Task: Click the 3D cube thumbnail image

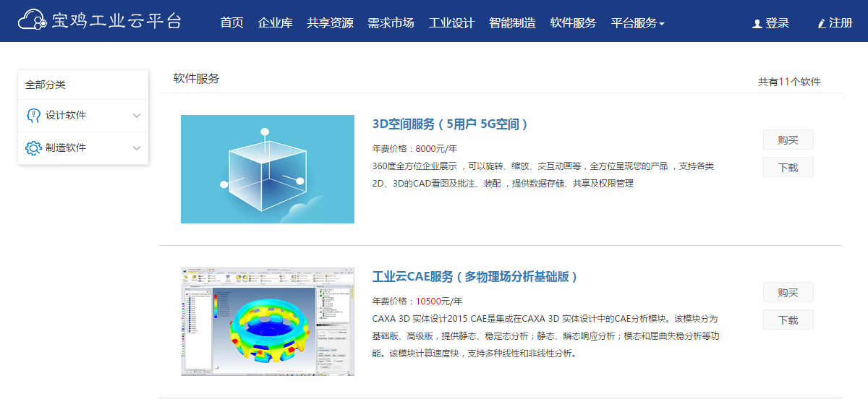Action: click(268, 169)
